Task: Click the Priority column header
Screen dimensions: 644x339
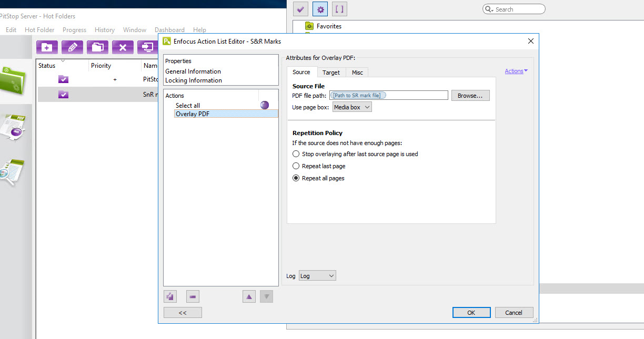Action: (x=101, y=66)
